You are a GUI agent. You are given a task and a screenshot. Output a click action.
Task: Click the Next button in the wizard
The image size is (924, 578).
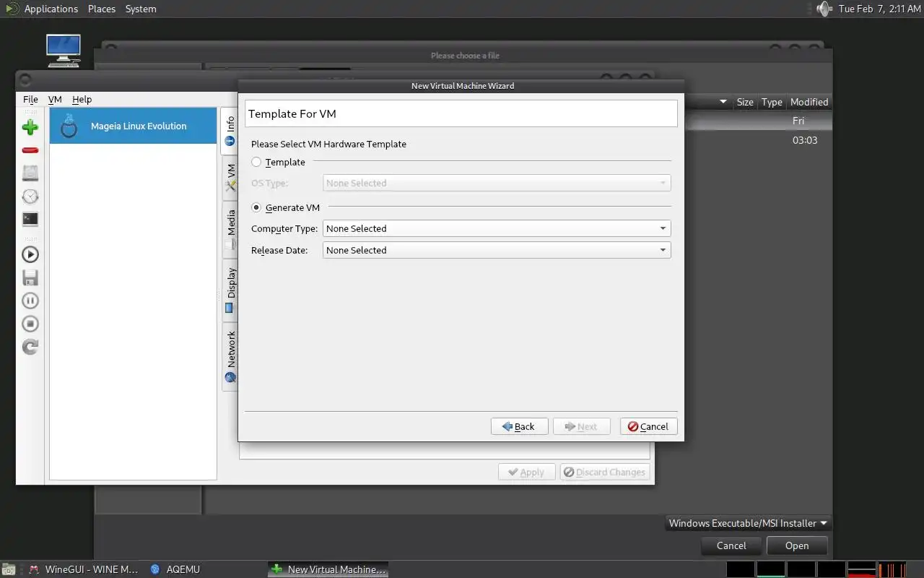pyautogui.click(x=581, y=426)
